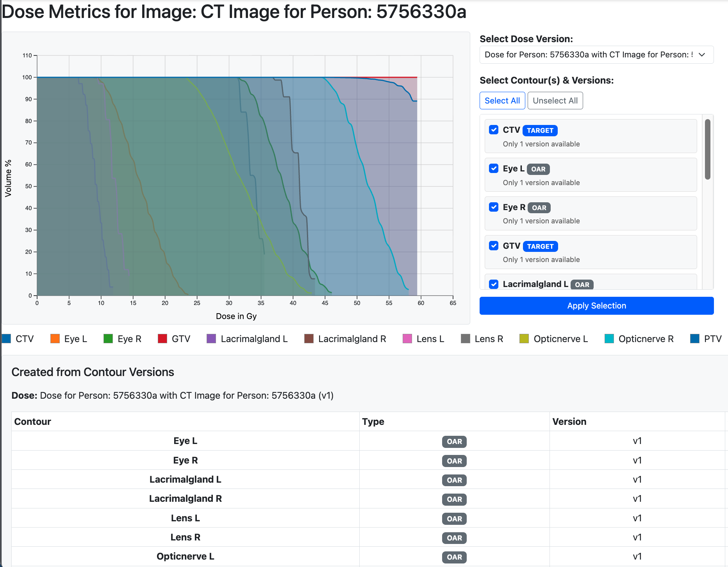The width and height of the screenshot is (728, 567).
Task: Click the Eye L orange legend swatch
Action: [x=55, y=339]
